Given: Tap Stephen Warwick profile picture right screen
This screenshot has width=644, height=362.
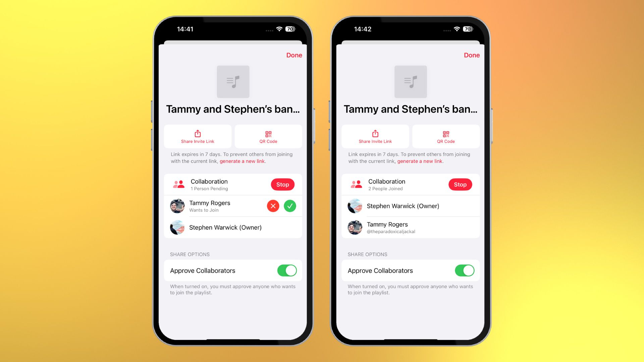Looking at the screenshot, I should coord(356,205).
